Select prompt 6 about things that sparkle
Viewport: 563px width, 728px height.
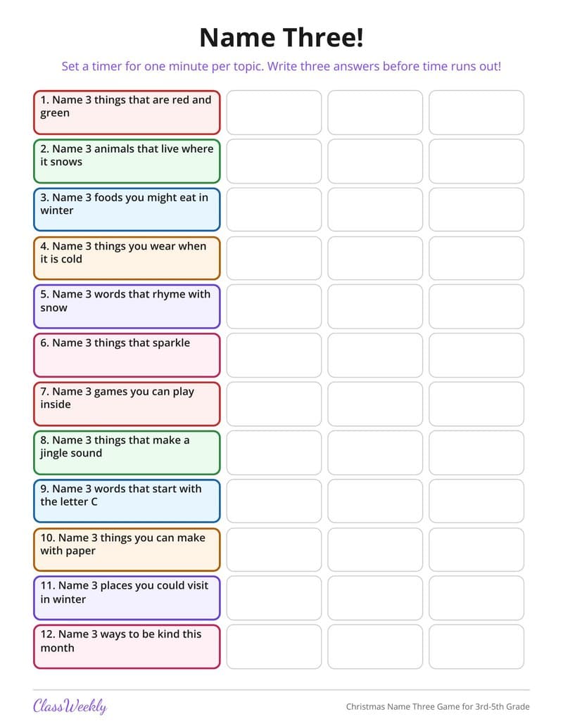point(127,355)
